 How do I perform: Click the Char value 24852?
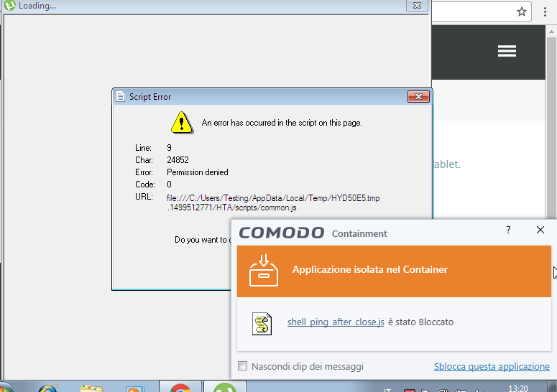[178, 160]
